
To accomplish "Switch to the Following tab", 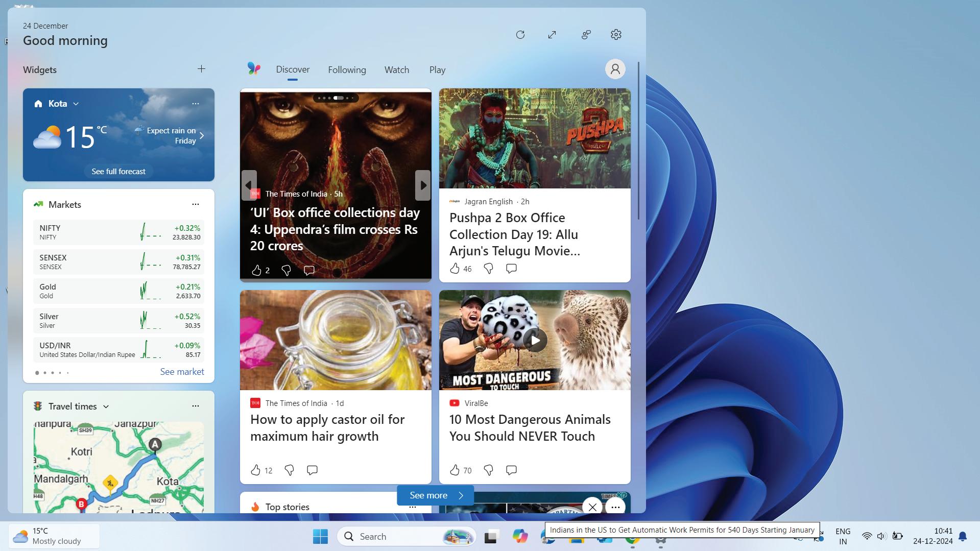I will 347,70.
